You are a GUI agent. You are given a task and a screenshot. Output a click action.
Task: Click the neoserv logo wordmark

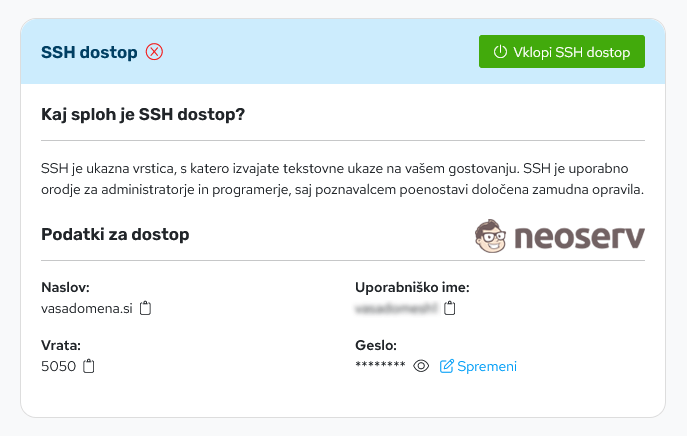[x=580, y=237]
